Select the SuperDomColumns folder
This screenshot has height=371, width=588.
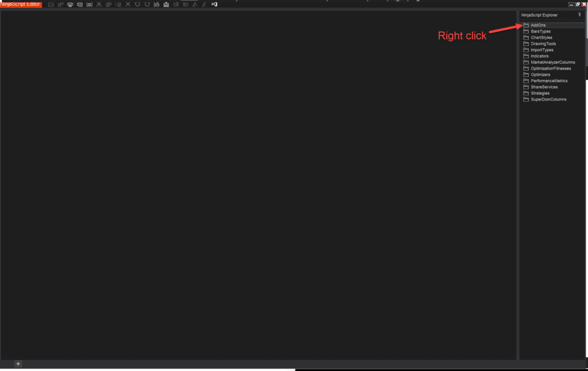[545, 99]
